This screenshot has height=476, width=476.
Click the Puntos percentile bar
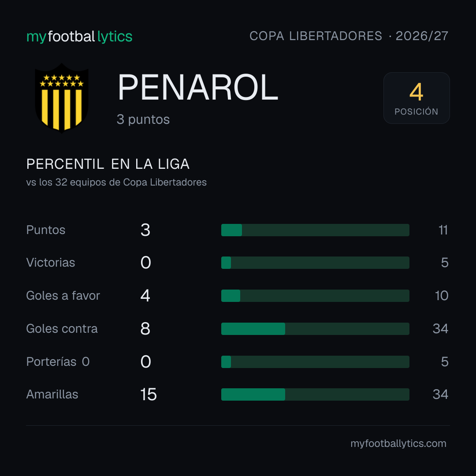pyautogui.click(x=315, y=230)
